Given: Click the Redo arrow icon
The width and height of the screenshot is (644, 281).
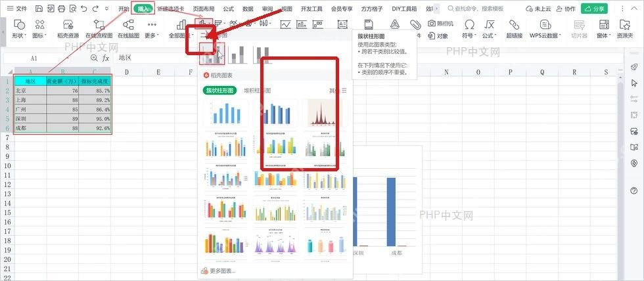Looking at the screenshot, I should 95,9.
